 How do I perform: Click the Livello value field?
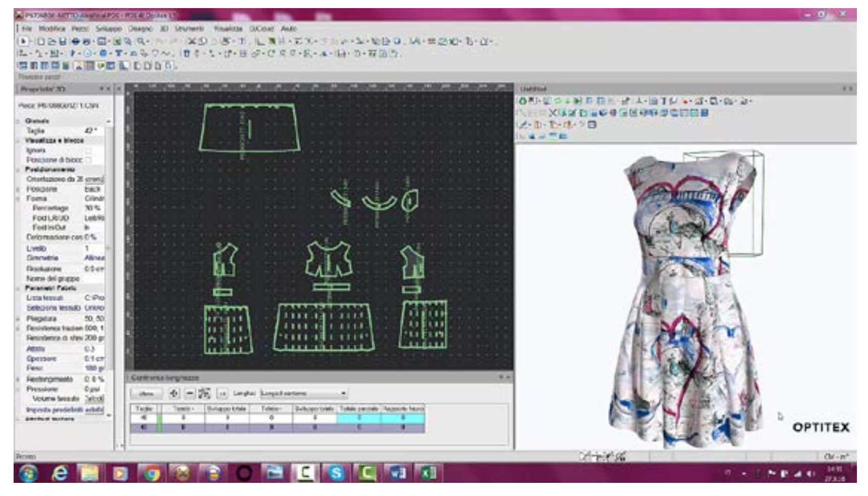pos(94,249)
